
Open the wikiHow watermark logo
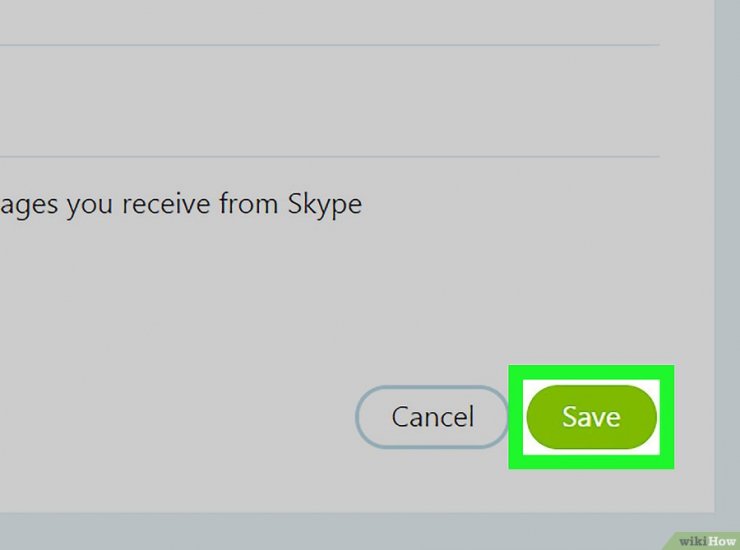coord(707,541)
